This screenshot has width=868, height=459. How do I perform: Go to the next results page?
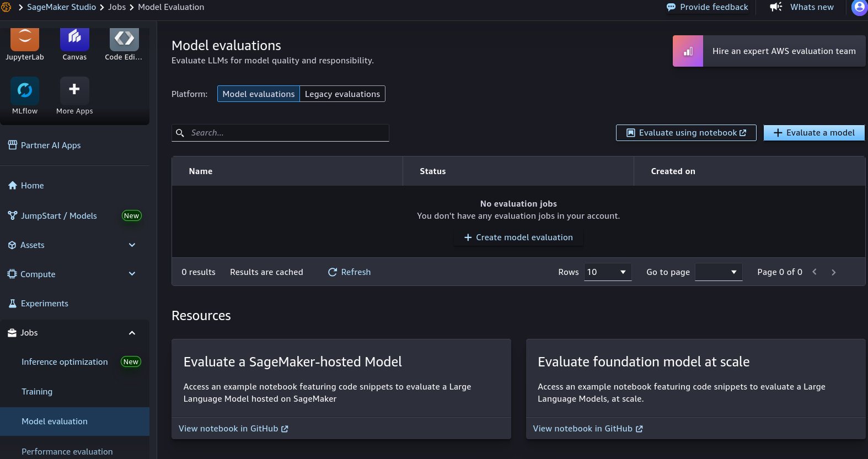(833, 272)
